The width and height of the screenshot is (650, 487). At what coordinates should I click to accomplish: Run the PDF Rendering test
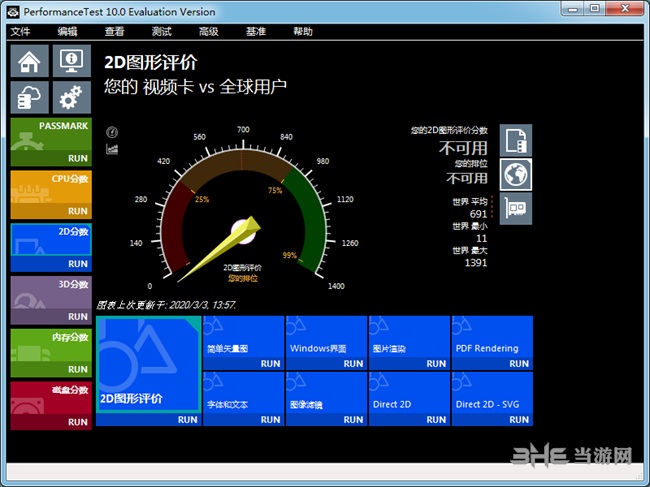point(492,363)
